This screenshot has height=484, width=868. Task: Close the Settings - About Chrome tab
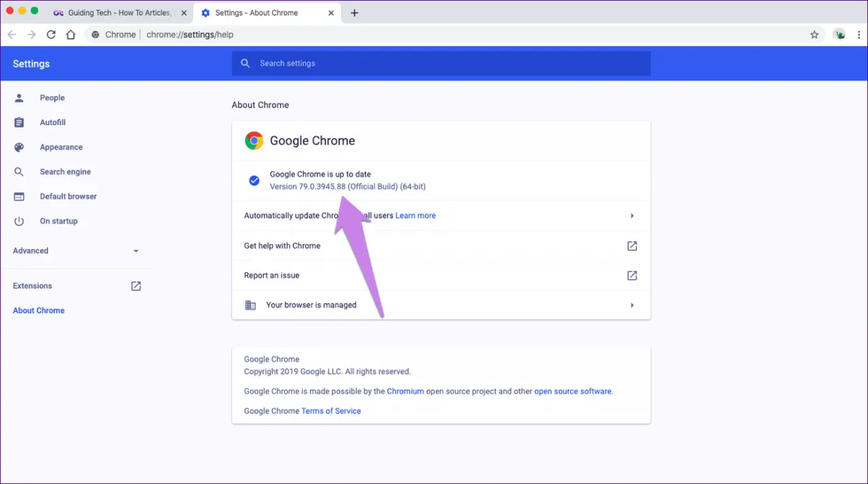click(x=330, y=13)
